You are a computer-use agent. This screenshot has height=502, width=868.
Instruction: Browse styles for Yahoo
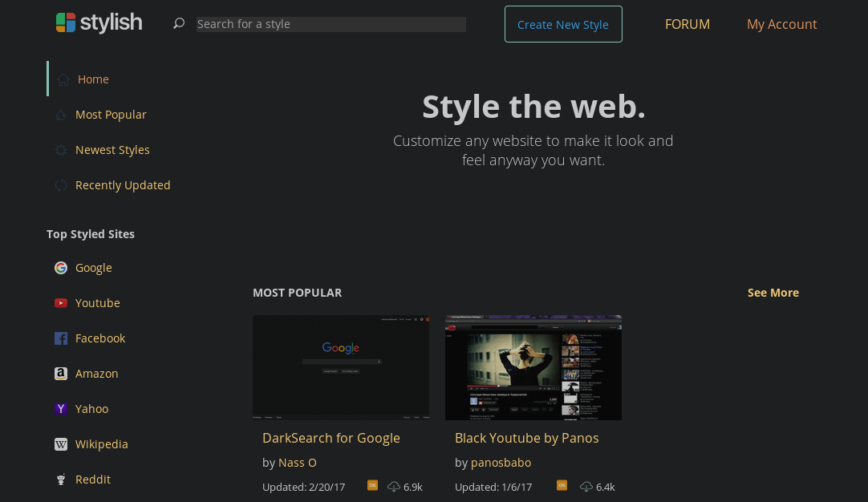[92, 409]
